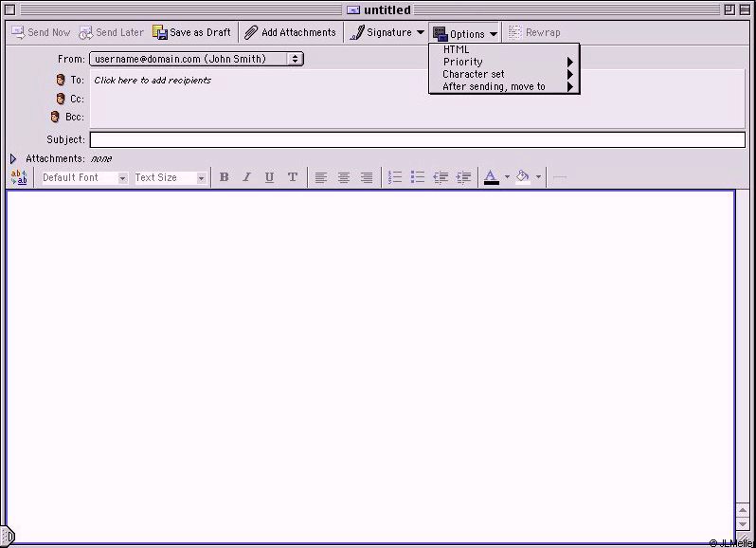Click the Options toolbar icon
The image size is (756, 548).
click(x=441, y=33)
